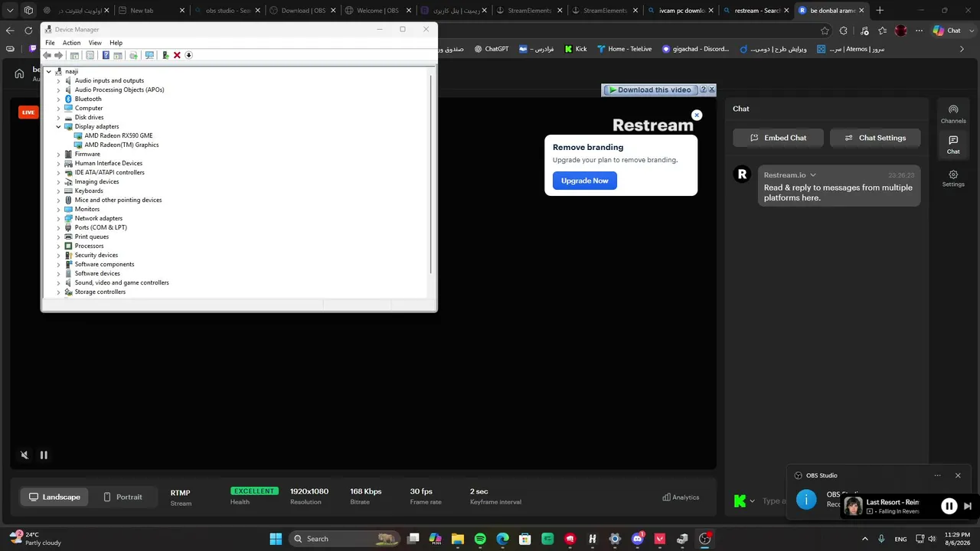
Task: Click the OBS Studio taskbar icon
Action: pyautogui.click(x=705, y=539)
